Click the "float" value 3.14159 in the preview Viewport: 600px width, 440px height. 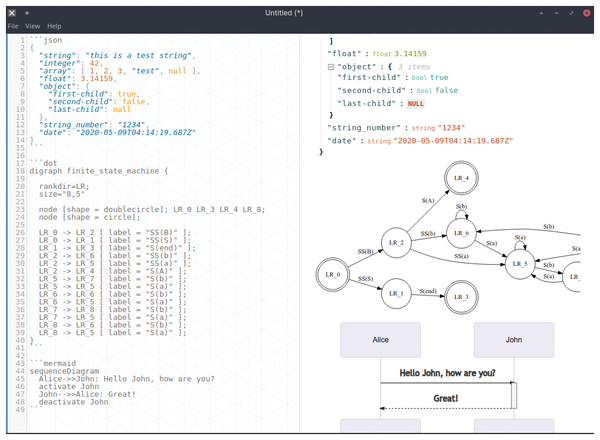(x=410, y=54)
